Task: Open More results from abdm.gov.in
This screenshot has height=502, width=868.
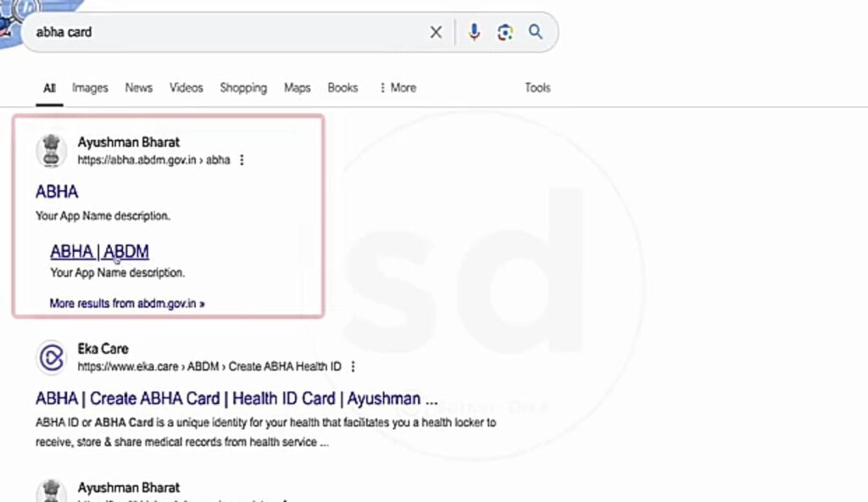Action: click(x=127, y=304)
